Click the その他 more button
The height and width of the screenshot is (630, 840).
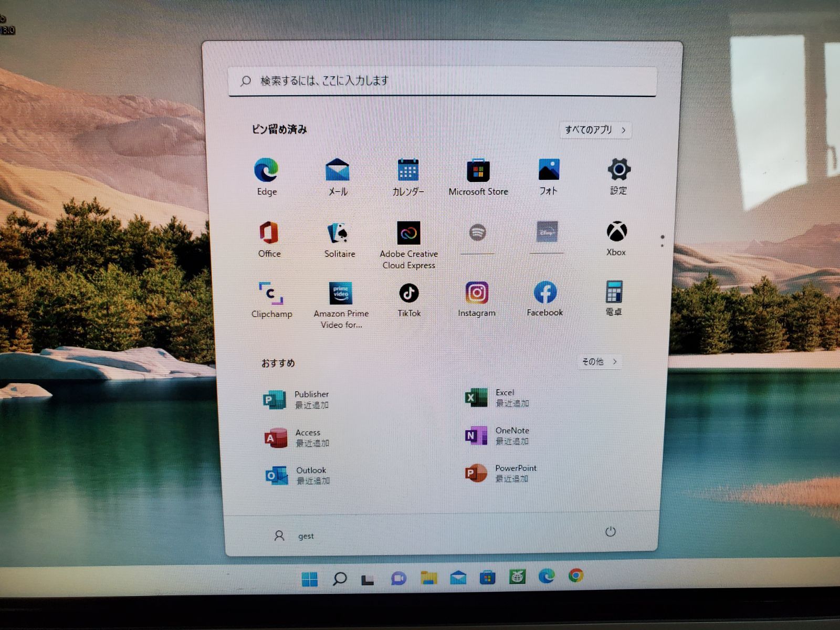[x=599, y=362]
